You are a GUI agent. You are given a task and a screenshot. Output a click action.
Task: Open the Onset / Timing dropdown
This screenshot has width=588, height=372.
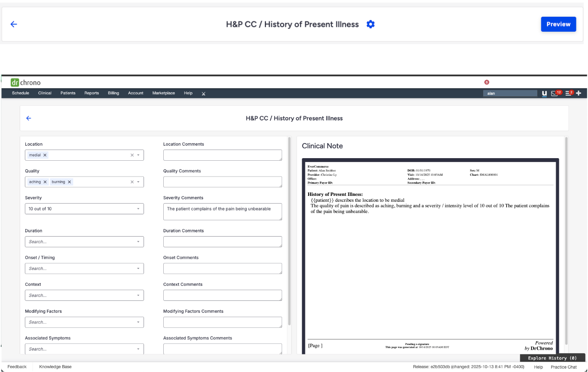[84, 269]
